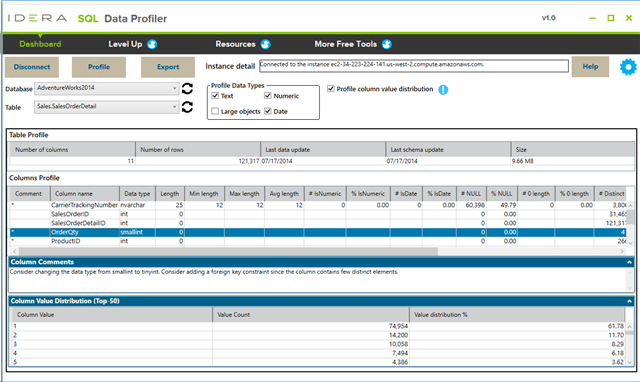Click the Comment column header

(29, 193)
